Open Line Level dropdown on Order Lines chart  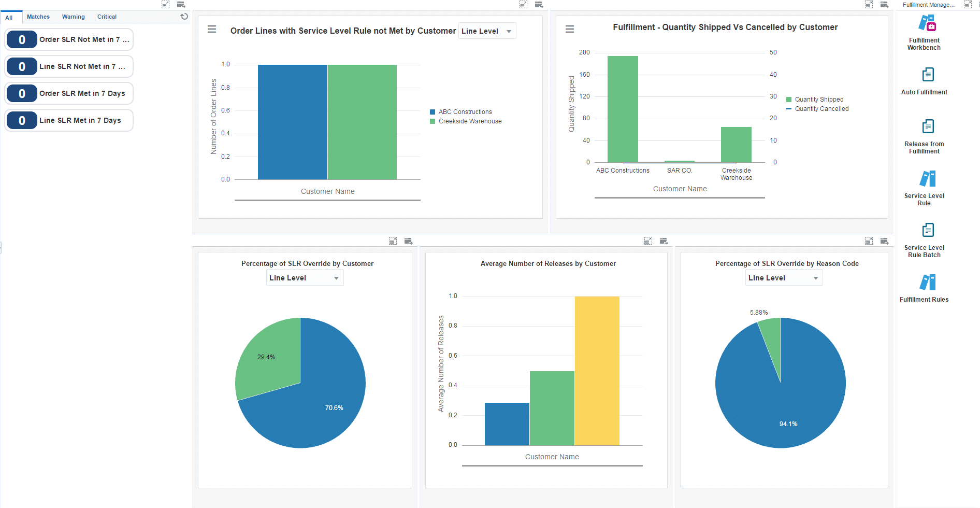coord(486,31)
